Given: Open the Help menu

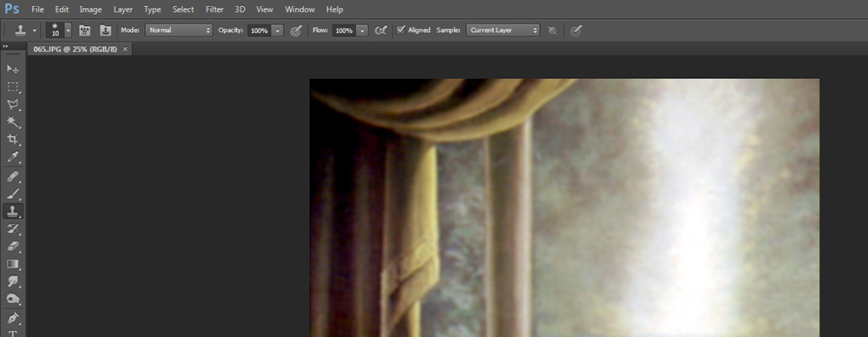Looking at the screenshot, I should click(x=334, y=10).
